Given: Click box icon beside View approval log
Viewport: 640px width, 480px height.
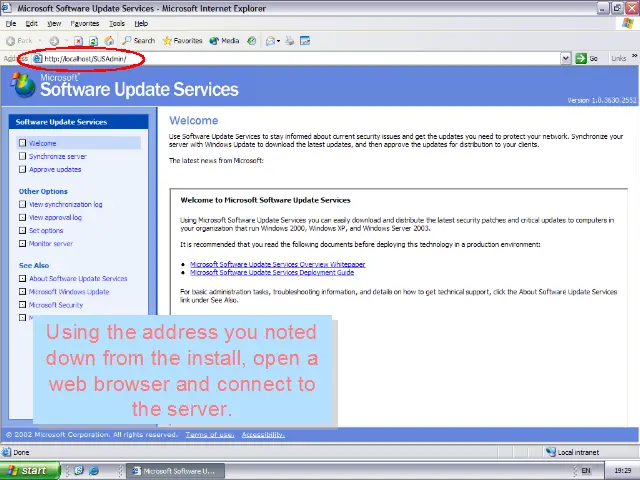Looking at the screenshot, I should click(22, 217).
